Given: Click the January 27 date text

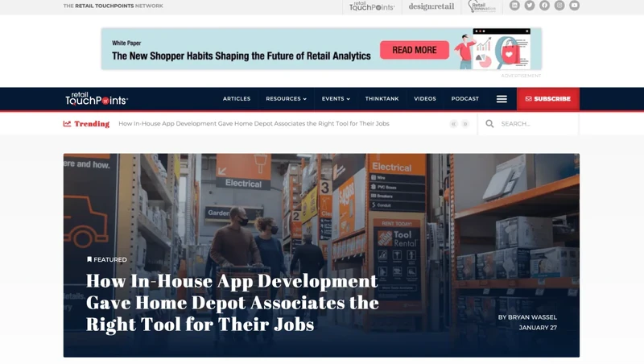Looking at the screenshot, I should tap(538, 328).
